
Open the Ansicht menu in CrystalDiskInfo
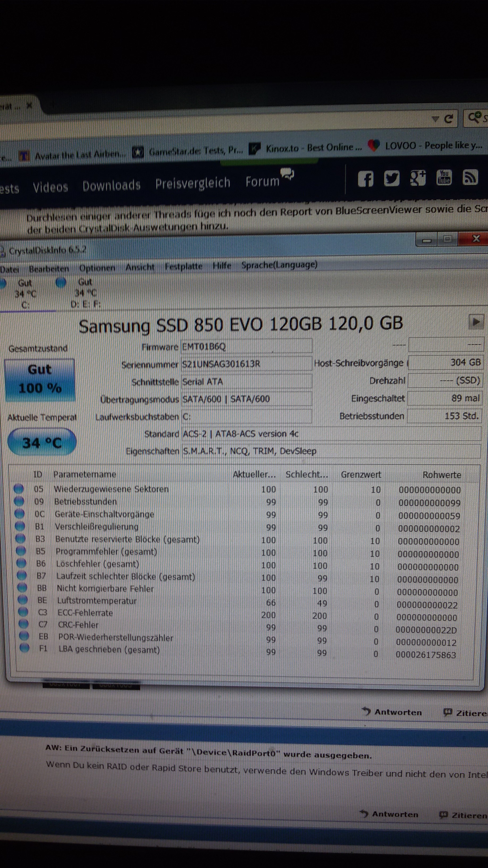click(x=140, y=267)
